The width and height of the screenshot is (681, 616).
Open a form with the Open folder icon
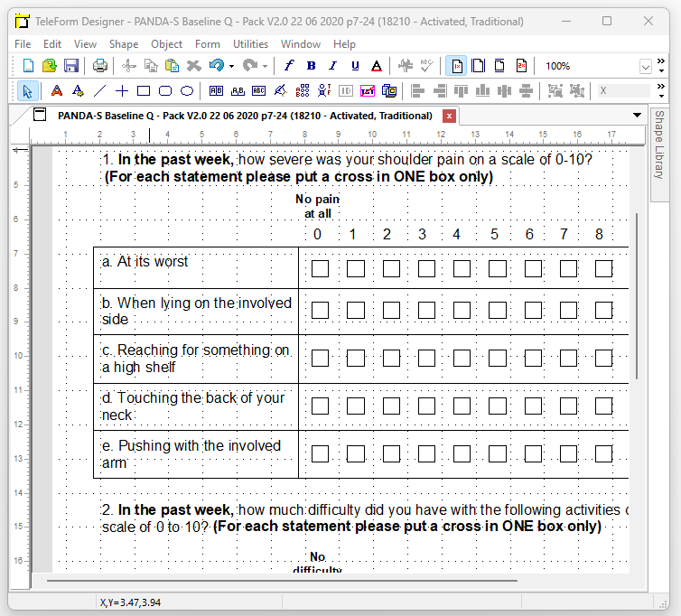[x=50, y=66]
